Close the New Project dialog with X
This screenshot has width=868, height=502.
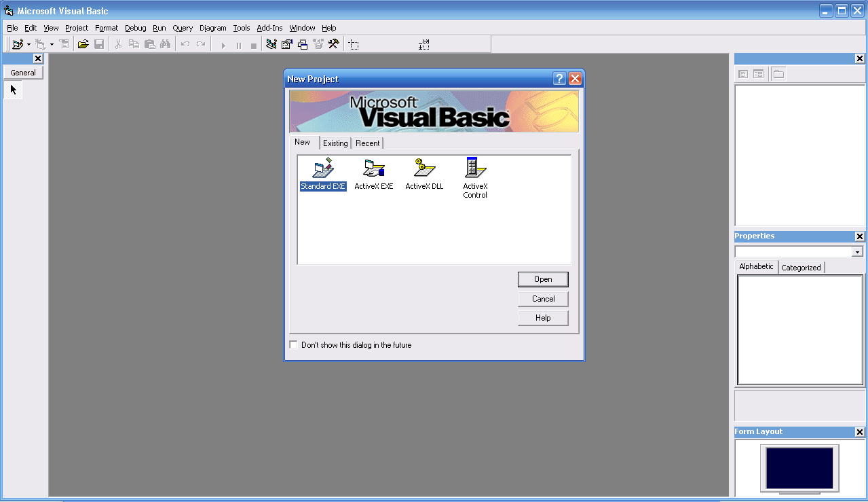[x=575, y=79]
